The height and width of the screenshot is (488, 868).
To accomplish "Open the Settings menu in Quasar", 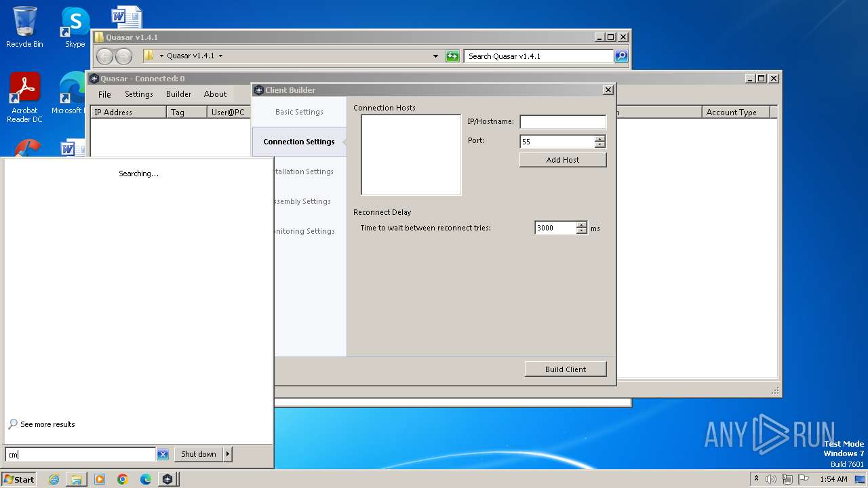I will pos(139,94).
